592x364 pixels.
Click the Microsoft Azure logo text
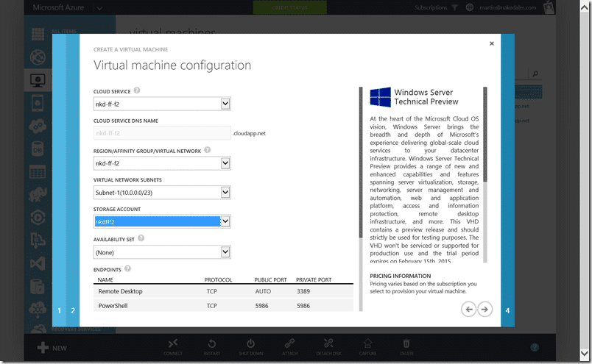[x=58, y=7]
